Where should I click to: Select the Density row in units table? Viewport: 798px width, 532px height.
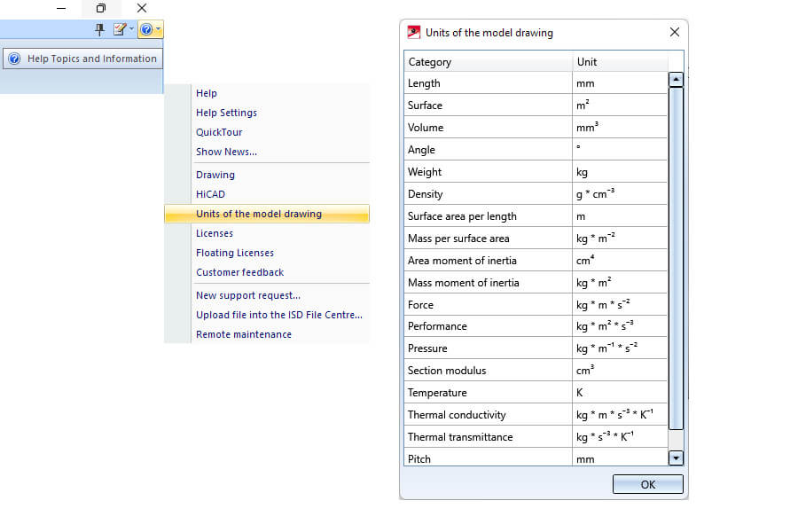pyautogui.click(x=536, y=194)
